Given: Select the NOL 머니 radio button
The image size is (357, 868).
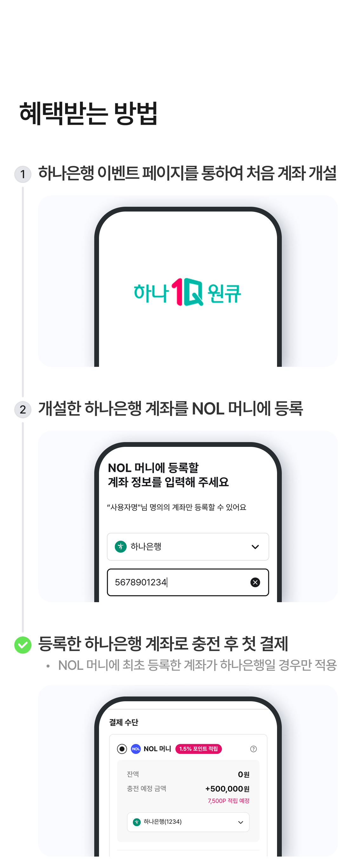Looking at the screenshot, I should pyautogui.click(x=122, y=749).
